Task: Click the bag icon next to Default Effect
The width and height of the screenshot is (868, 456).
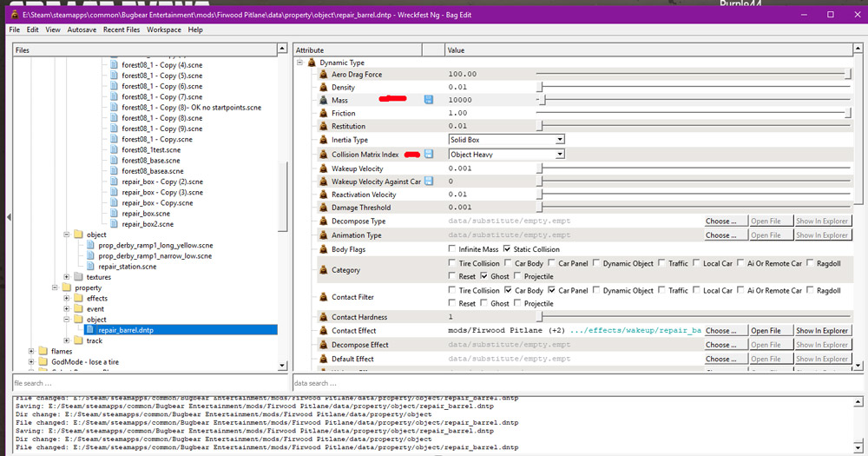Action: [x=324, y=359]
